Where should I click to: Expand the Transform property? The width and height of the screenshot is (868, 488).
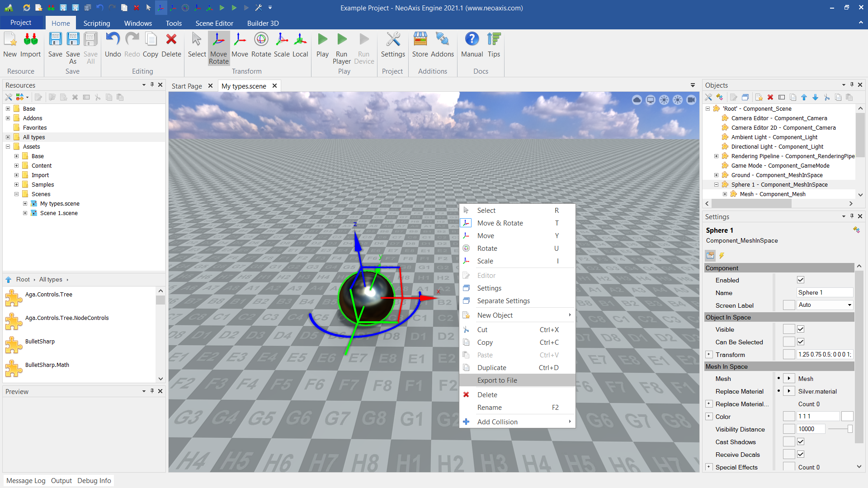pos(709,355)
